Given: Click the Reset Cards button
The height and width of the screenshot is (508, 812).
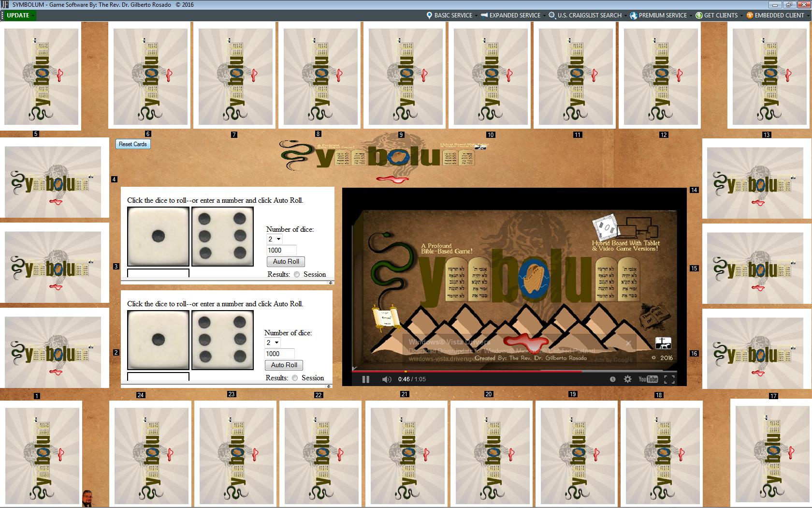Looking at the screenshot, I should [133, 144].
